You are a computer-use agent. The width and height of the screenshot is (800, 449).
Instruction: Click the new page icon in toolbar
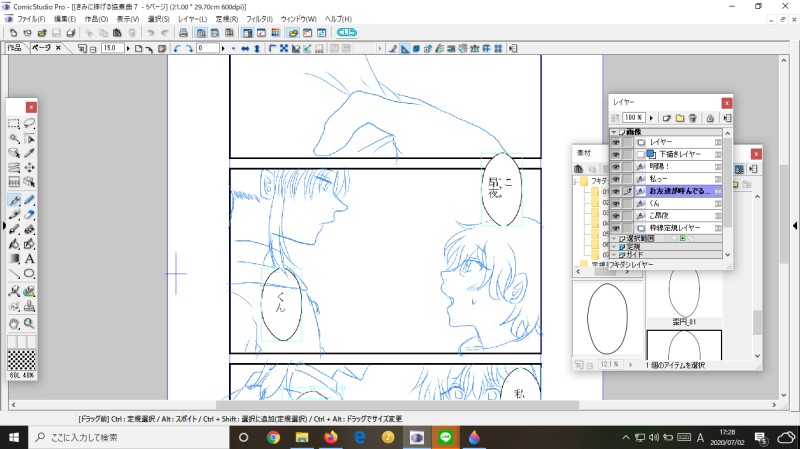point(13,33)
